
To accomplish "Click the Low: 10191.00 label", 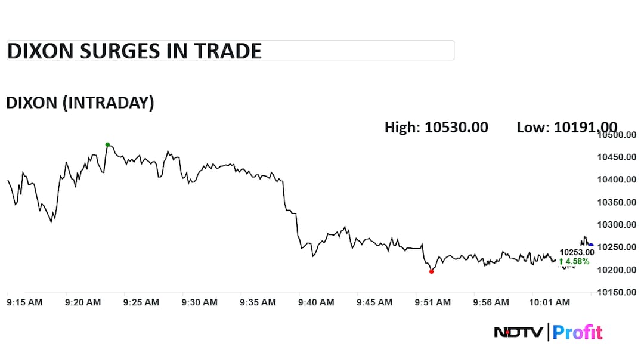I will (566, 127).
